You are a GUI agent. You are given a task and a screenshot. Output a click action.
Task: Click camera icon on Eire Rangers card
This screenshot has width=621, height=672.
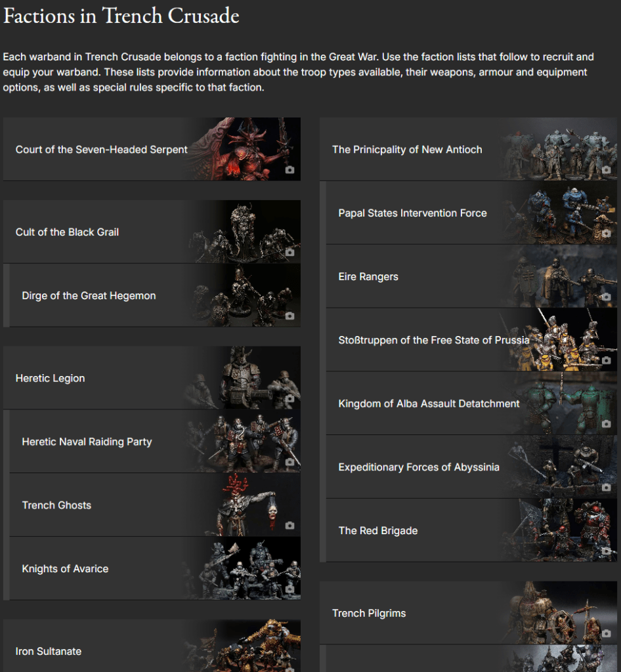click(606, 297)
